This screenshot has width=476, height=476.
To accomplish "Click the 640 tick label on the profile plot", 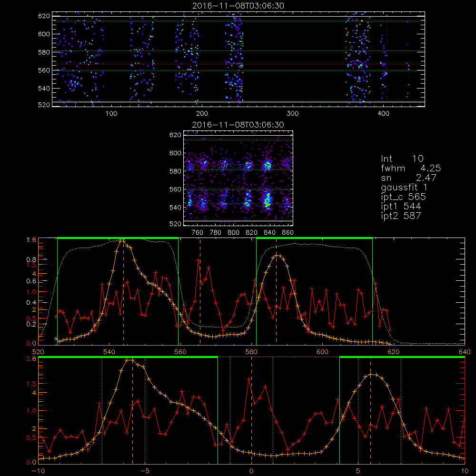I will [x=465, y=352].
